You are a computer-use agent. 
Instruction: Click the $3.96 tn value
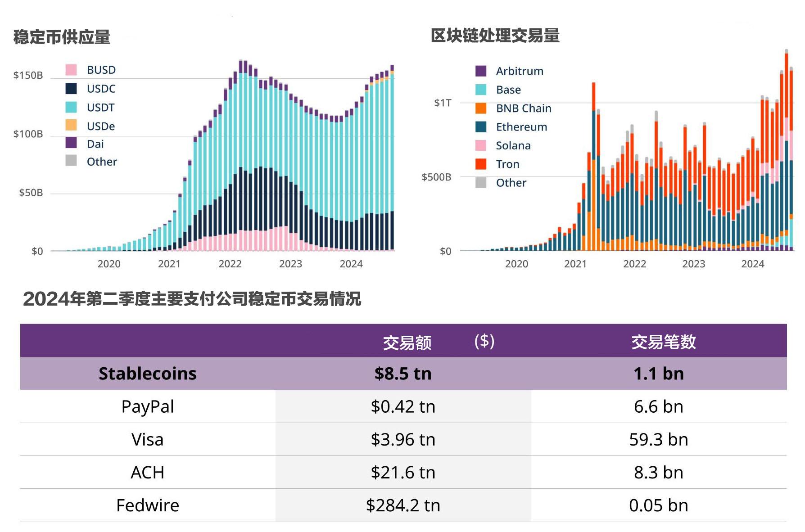[403, 439]
